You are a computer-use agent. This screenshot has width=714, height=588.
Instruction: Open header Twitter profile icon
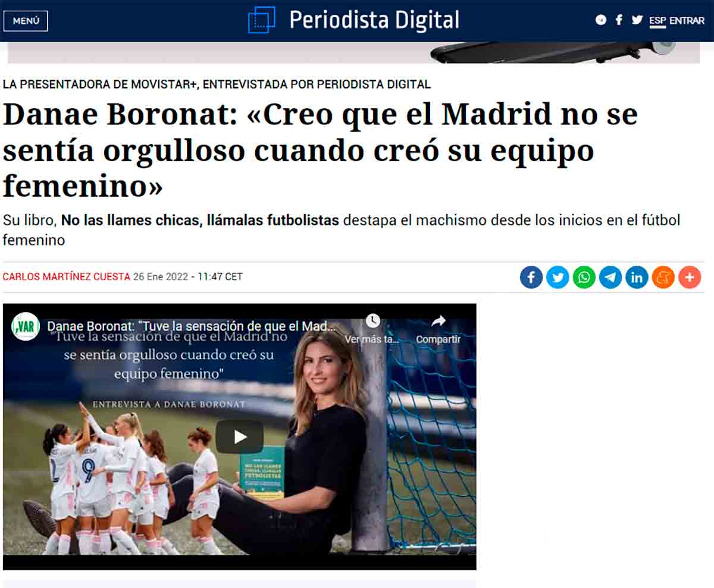(x=637, y=20)
